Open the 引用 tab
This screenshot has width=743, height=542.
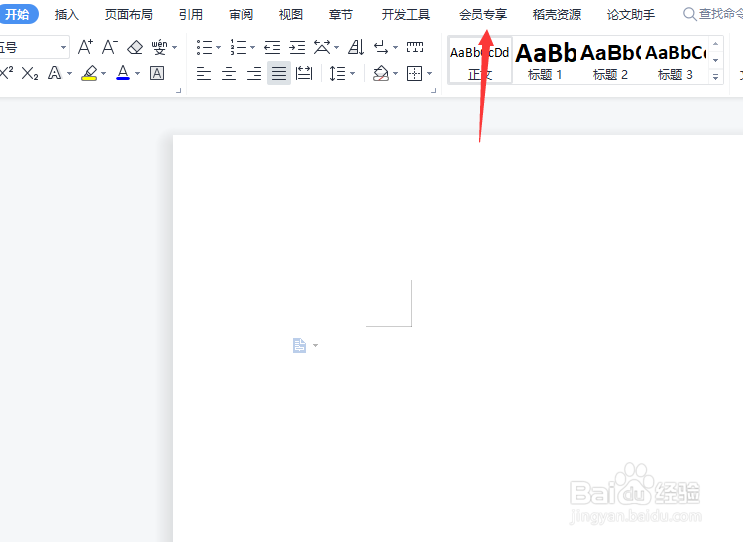click(x=191, y=15)
